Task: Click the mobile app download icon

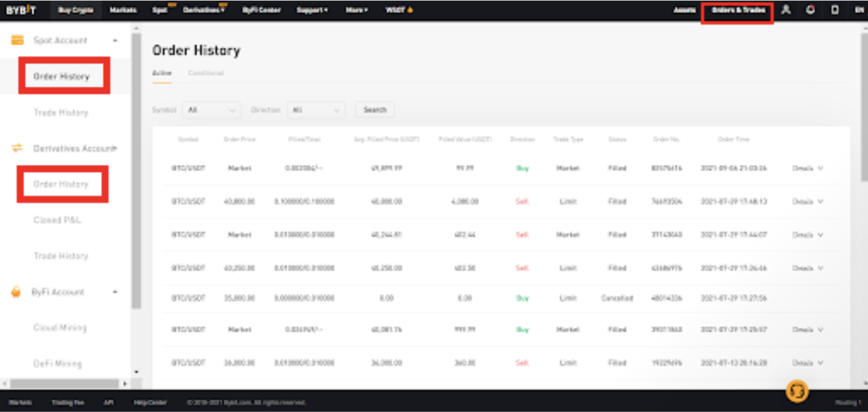Action: pos(835,10)
